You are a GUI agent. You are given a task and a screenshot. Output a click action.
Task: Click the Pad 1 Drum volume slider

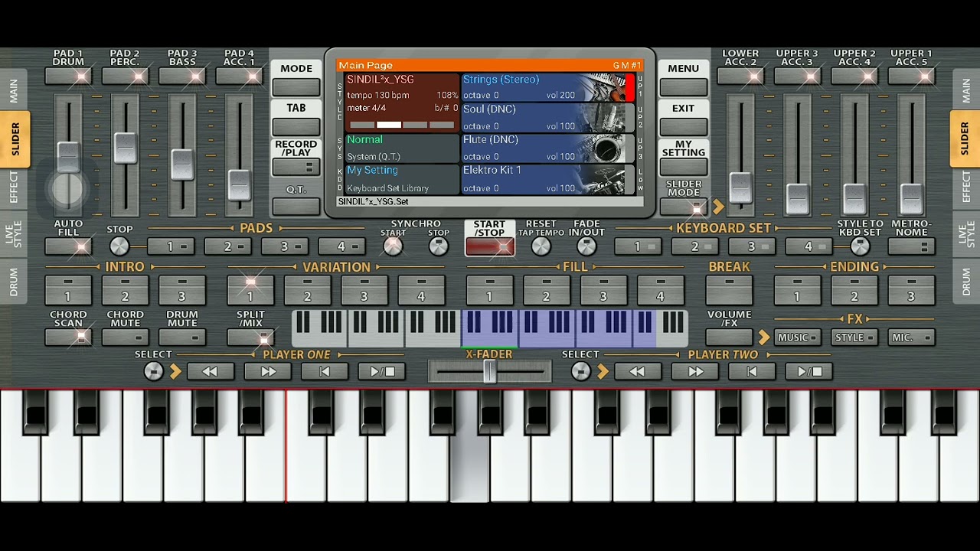click(68, 157)
